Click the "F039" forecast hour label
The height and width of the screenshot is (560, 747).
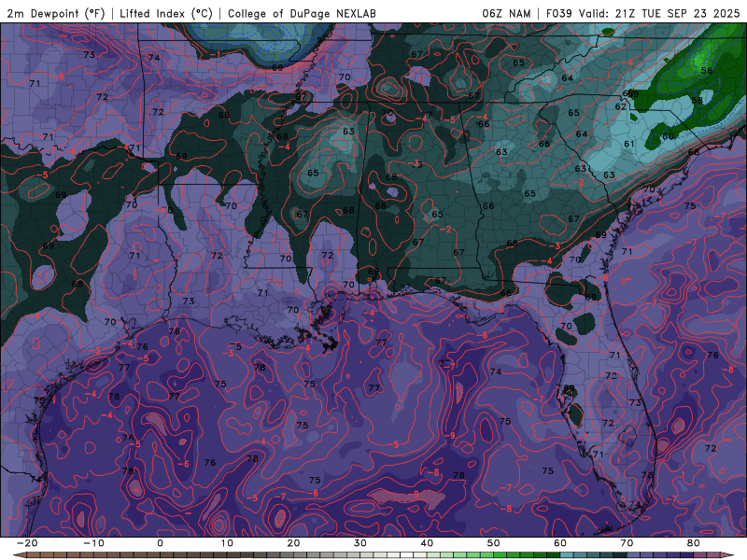click(558, 13)
